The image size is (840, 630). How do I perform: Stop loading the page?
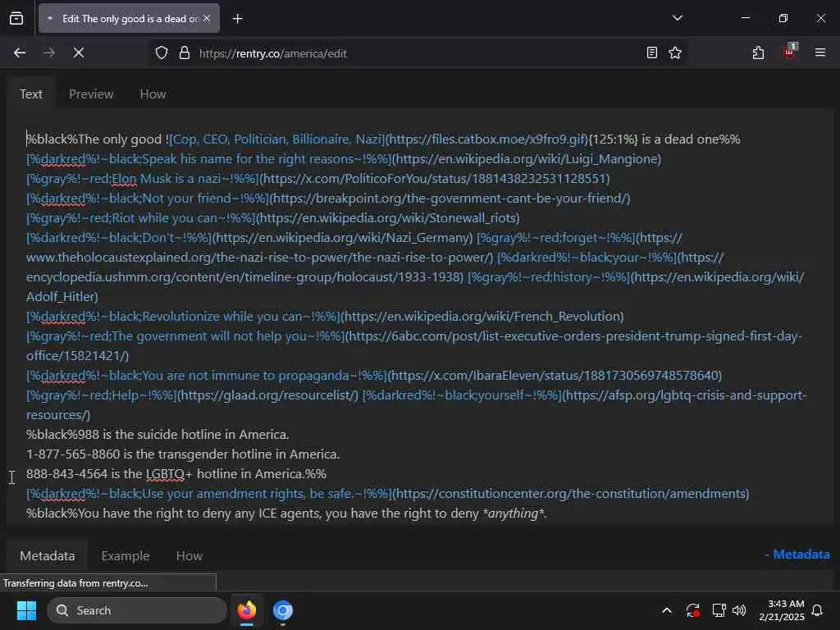(78, 52)
